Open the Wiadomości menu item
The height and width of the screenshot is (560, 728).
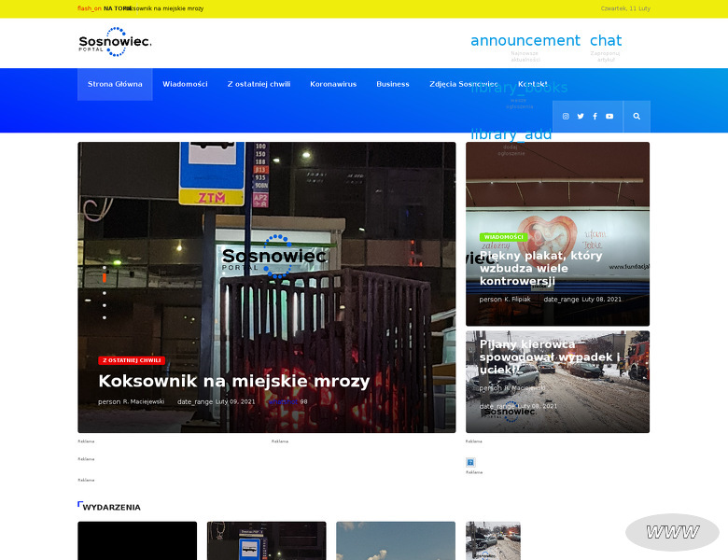coord(185,84)
